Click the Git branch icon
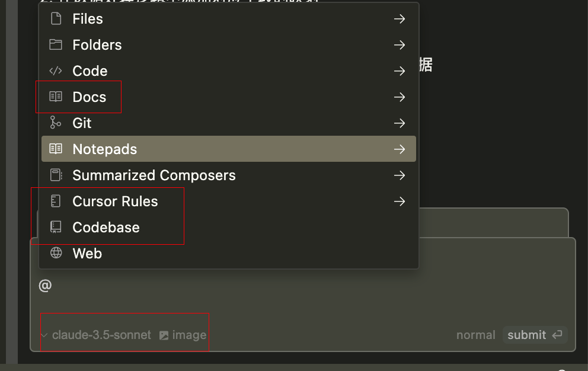 (x=56, y=123)
